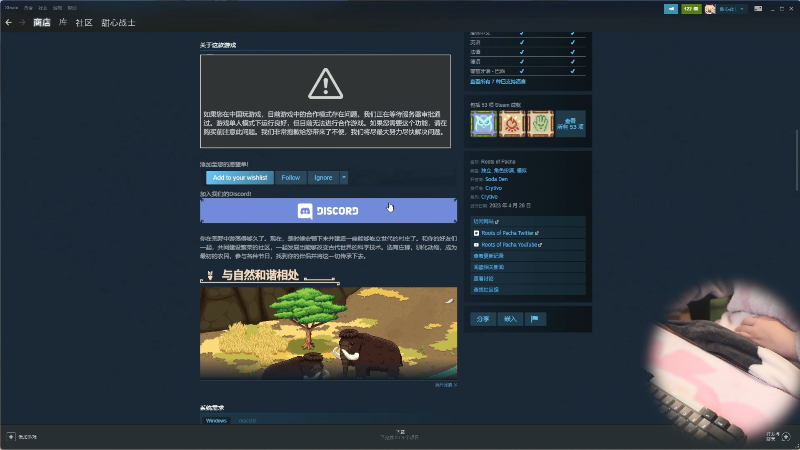Open the announcements megaphone icon
Viewport: 800px width, 450px height.
coord(670,9)
